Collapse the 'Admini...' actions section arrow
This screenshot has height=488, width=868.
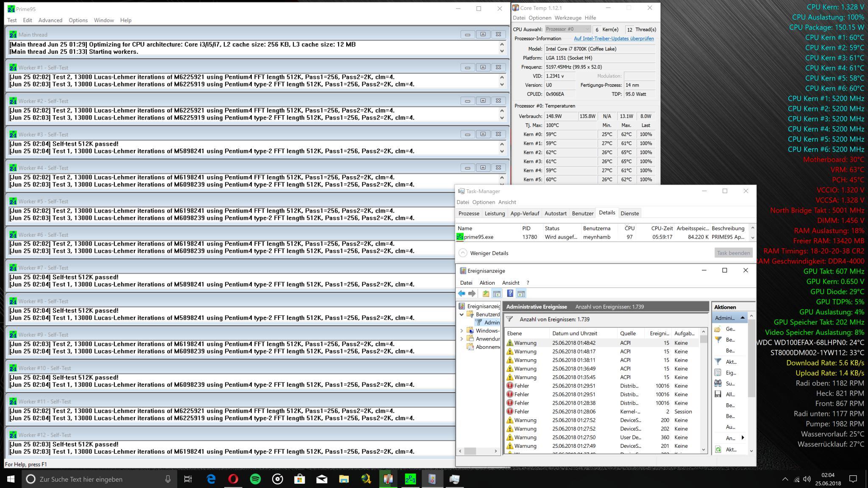click(743, 318)
